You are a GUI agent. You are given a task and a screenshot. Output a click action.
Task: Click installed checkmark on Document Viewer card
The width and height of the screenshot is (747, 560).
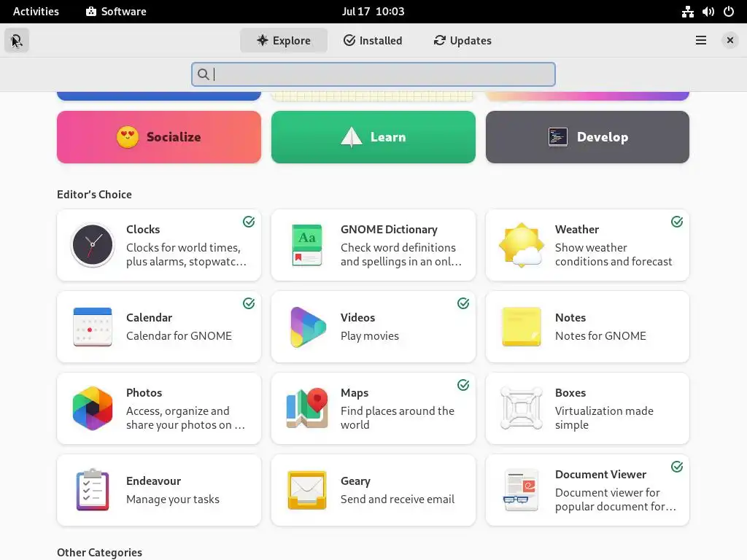tap(677, 467)
